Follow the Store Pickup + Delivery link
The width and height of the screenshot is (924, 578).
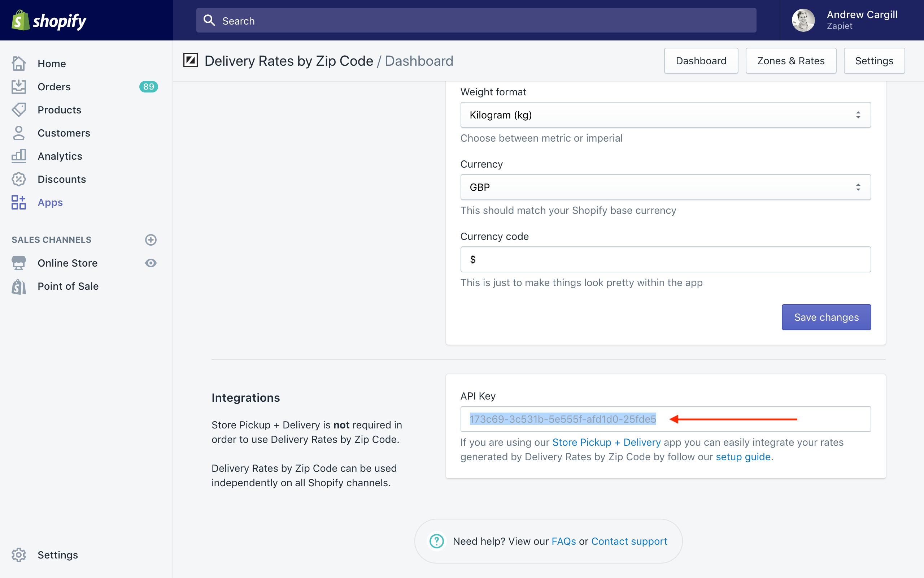click(x=606, y=442)
